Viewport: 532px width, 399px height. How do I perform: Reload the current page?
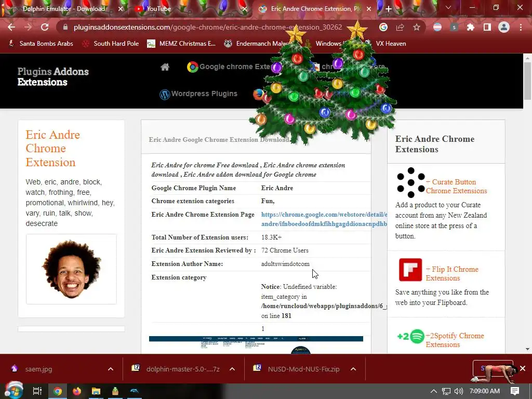pos(45,27)
